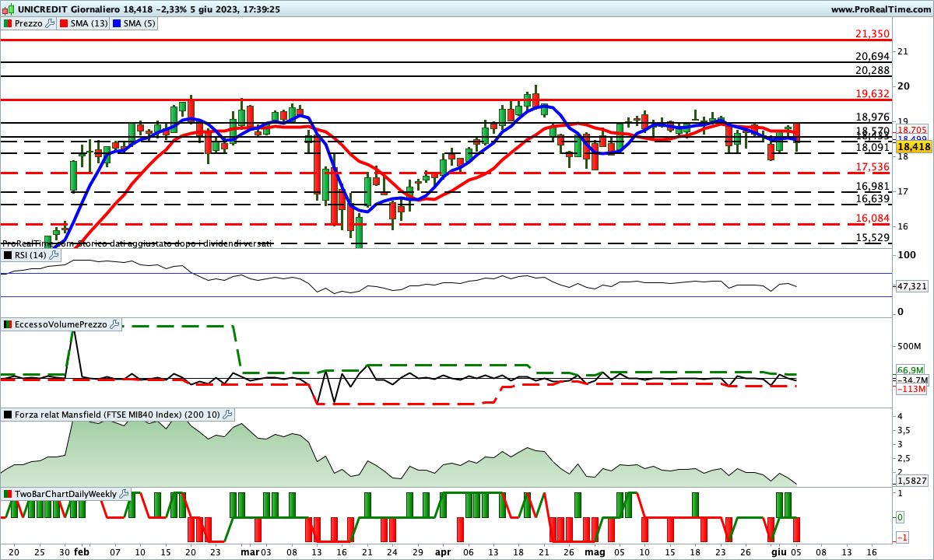Click the 16,084 red support label

coord(872,218)
